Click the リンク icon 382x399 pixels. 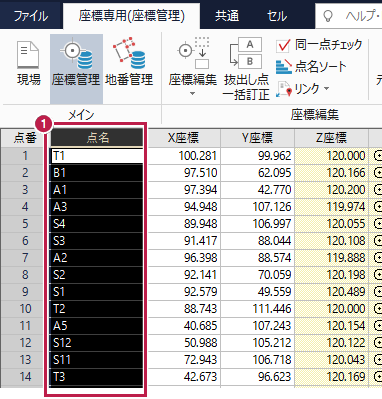pos(284,89)
